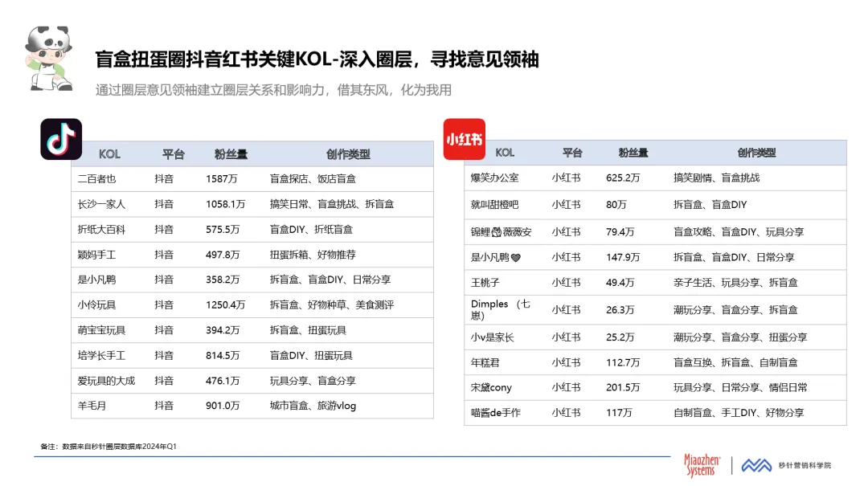
Task: Click the Douyin TikTok logo icon
Action: [x=61, y=139]
